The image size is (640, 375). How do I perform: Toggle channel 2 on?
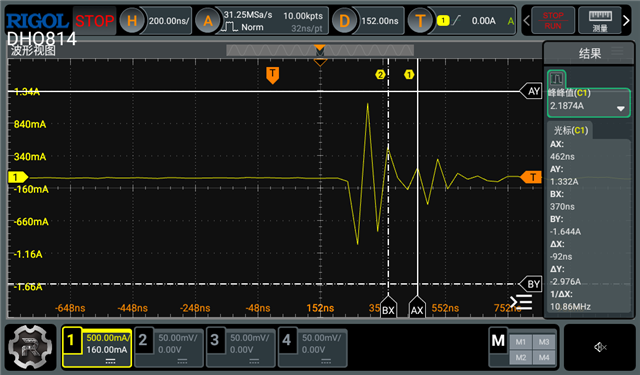(169, 348)
